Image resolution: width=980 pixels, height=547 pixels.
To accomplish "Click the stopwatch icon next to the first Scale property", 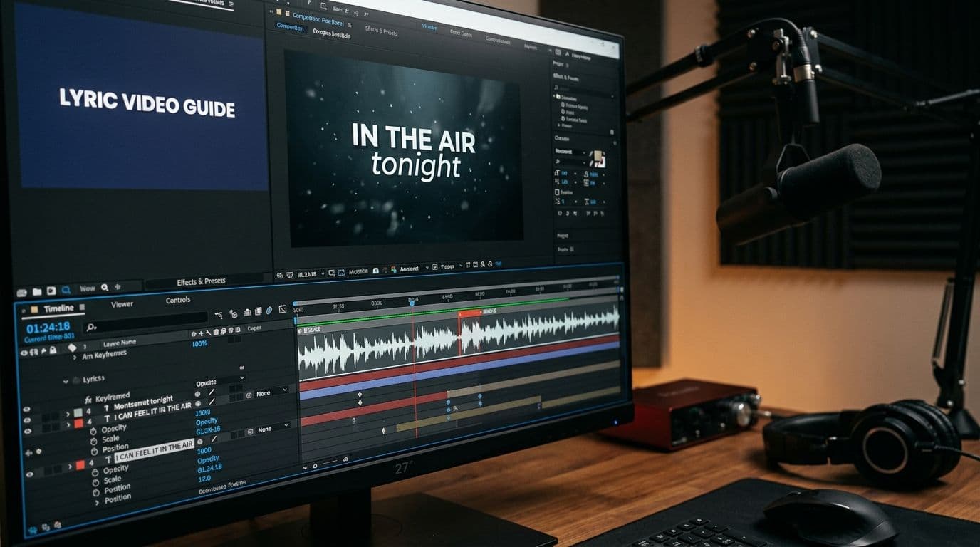I will pyautogui.click(x=93, y=441).
